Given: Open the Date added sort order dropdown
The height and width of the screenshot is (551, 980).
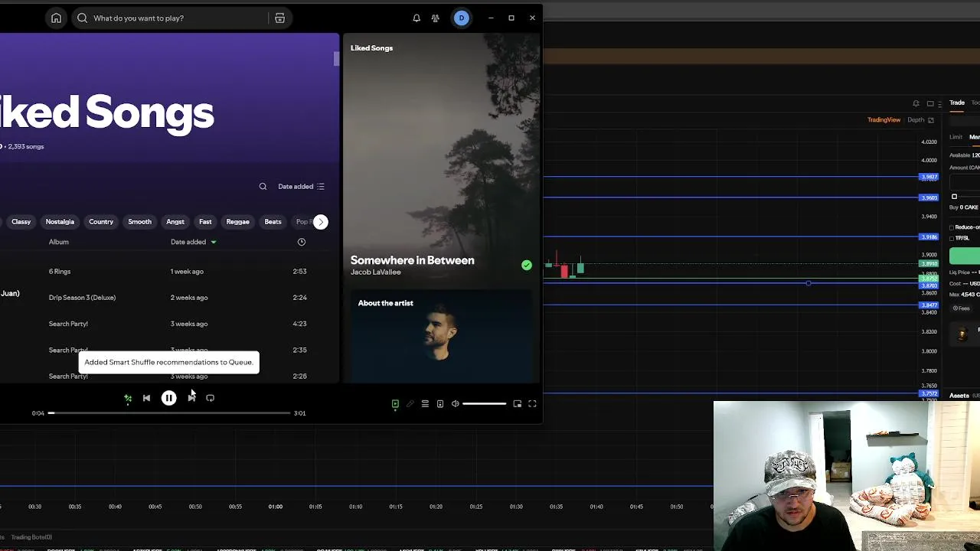Looking at the screenshot, I should [x=301, y=186].
